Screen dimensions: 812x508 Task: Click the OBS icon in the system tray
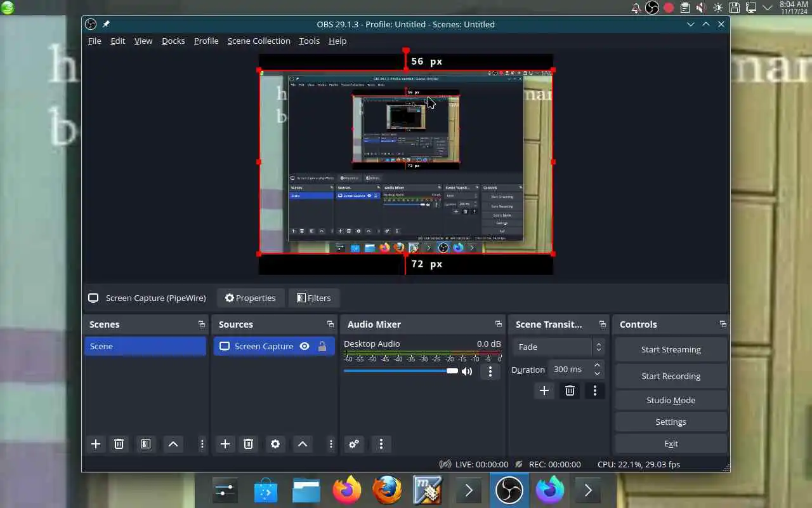pyautogui.click(x=652, y=8)
